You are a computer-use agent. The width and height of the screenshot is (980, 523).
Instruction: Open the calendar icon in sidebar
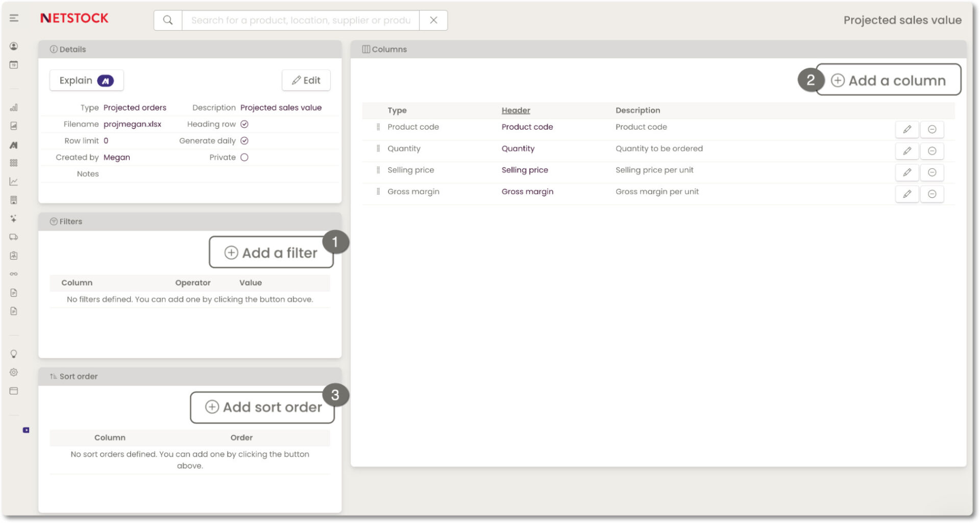click(14, 65)
